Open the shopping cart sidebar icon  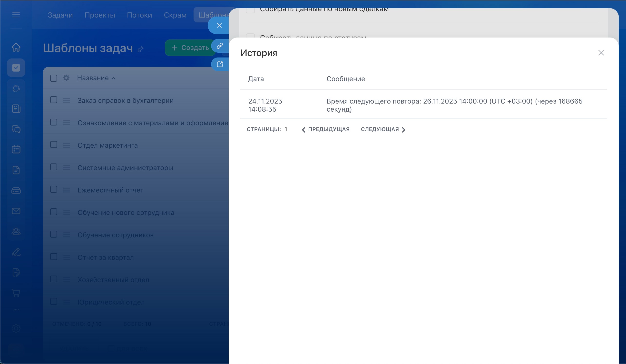click(x=16, y=293)
